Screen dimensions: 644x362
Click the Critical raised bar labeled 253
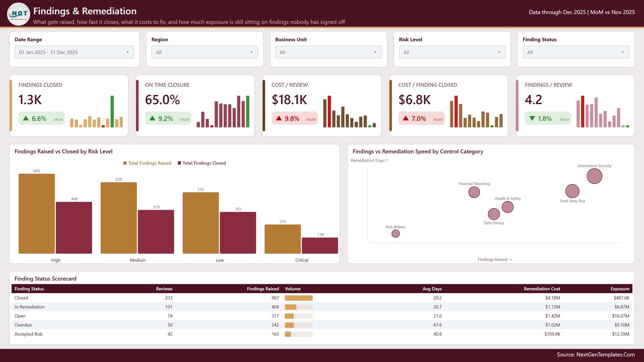point(283,239)
